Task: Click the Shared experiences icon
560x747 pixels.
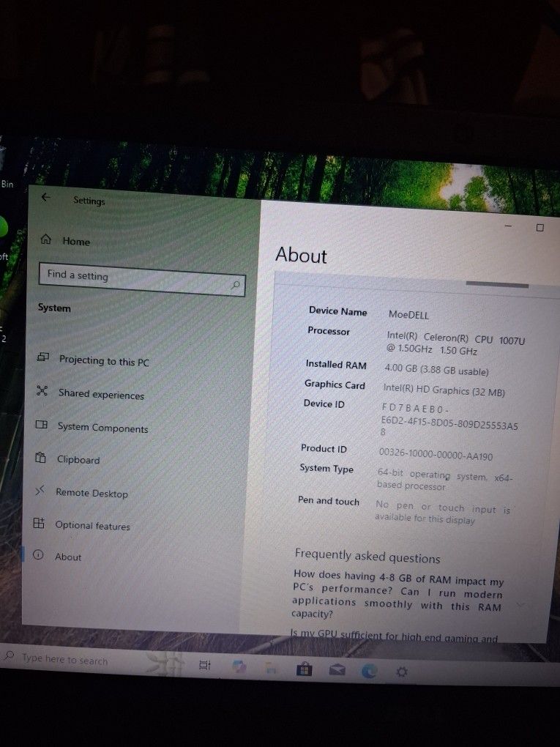Action: [42, 390]
